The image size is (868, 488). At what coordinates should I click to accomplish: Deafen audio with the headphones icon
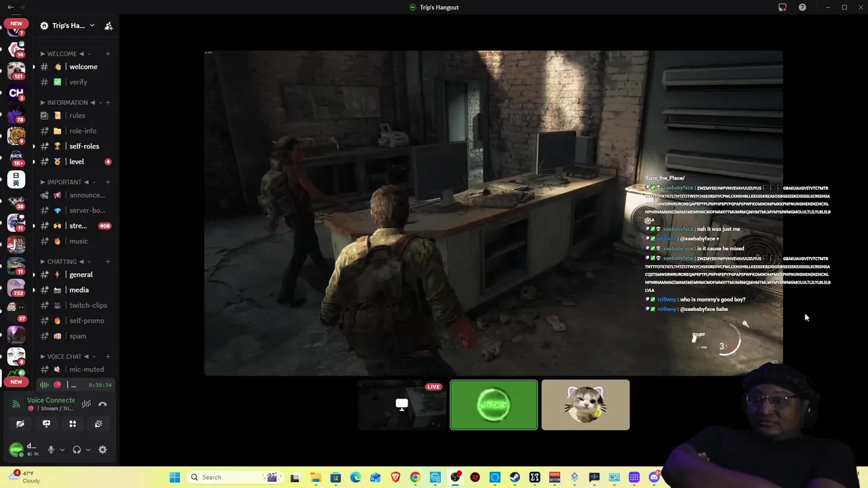[x=77, y=449]
